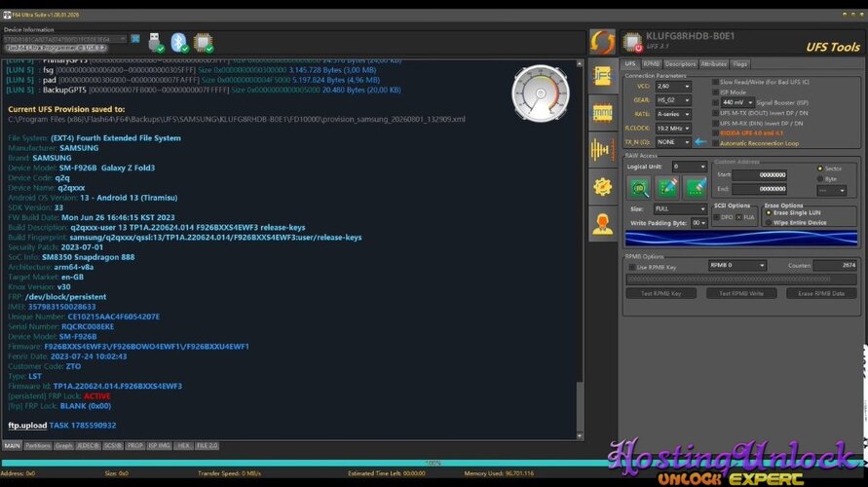
Task: Select the Byte radio button
Action: (820, 179)
